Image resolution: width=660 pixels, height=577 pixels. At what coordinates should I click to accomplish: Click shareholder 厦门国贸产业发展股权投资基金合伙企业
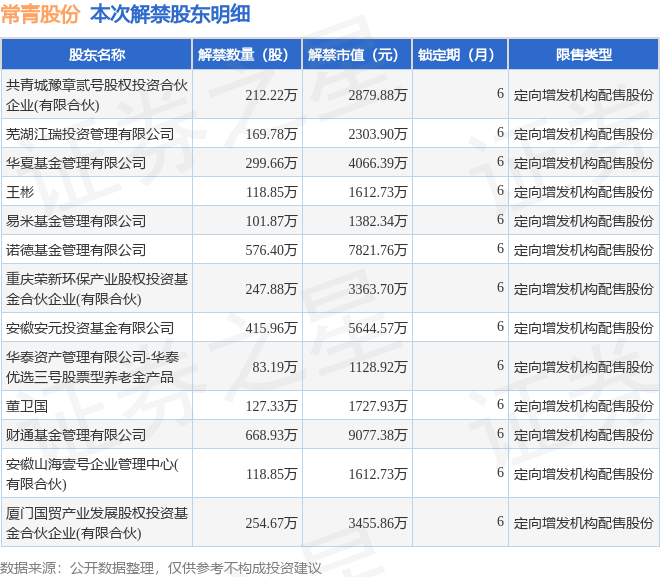coord(97,523)
